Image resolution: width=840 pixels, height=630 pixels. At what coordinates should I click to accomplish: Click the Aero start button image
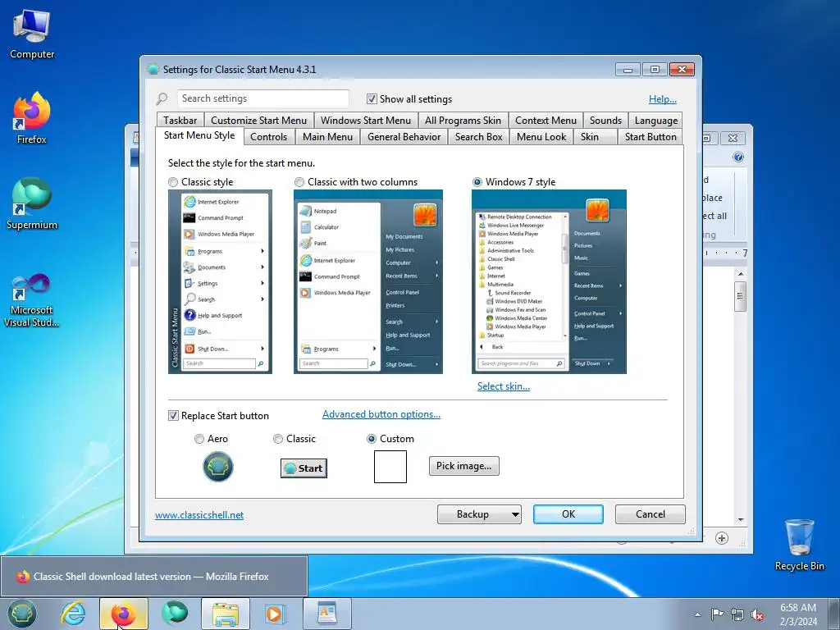pos(218,467)
